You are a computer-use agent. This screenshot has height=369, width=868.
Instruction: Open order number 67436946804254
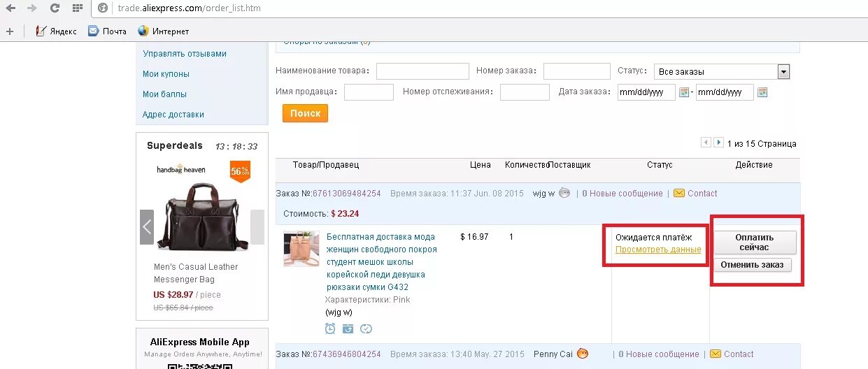tap(346, 354)
